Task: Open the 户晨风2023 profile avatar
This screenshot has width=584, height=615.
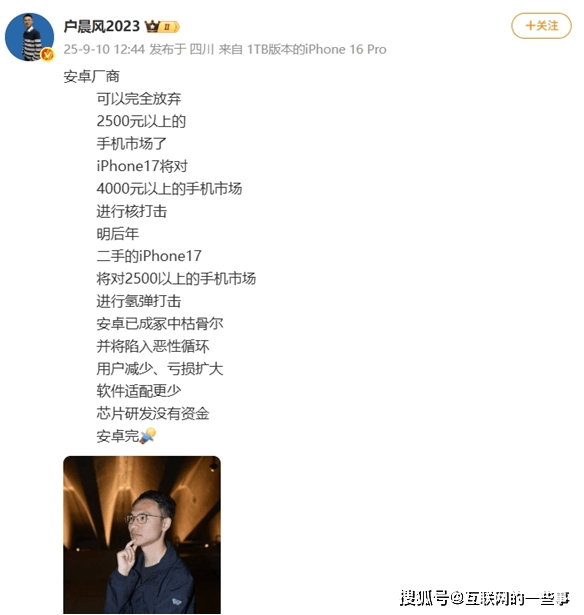Action: click(29, 37)
